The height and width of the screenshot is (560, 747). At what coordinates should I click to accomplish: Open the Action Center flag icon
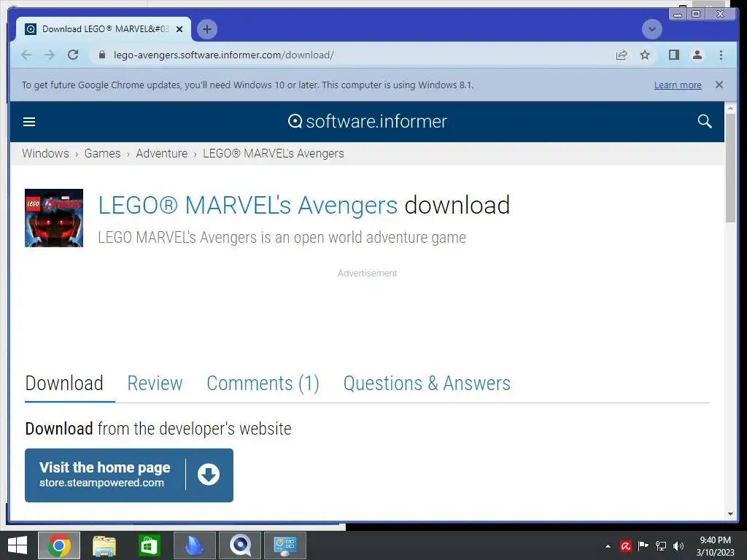pos(643,546)
